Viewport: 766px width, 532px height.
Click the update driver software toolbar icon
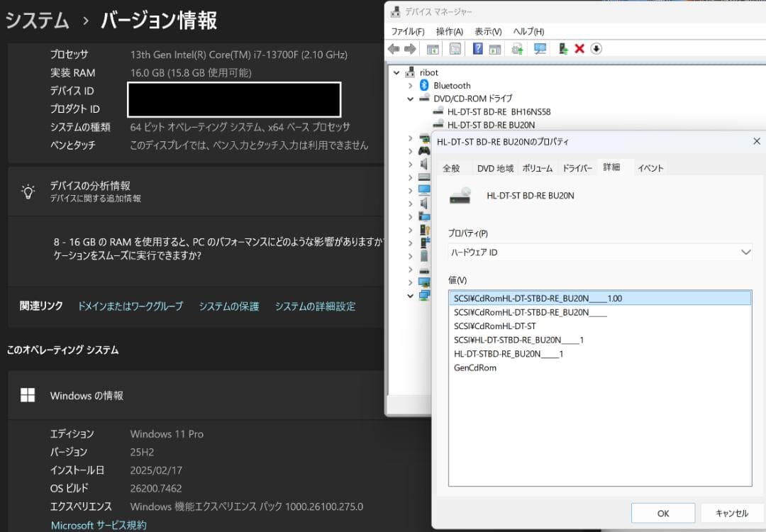(x=517, y=48)
